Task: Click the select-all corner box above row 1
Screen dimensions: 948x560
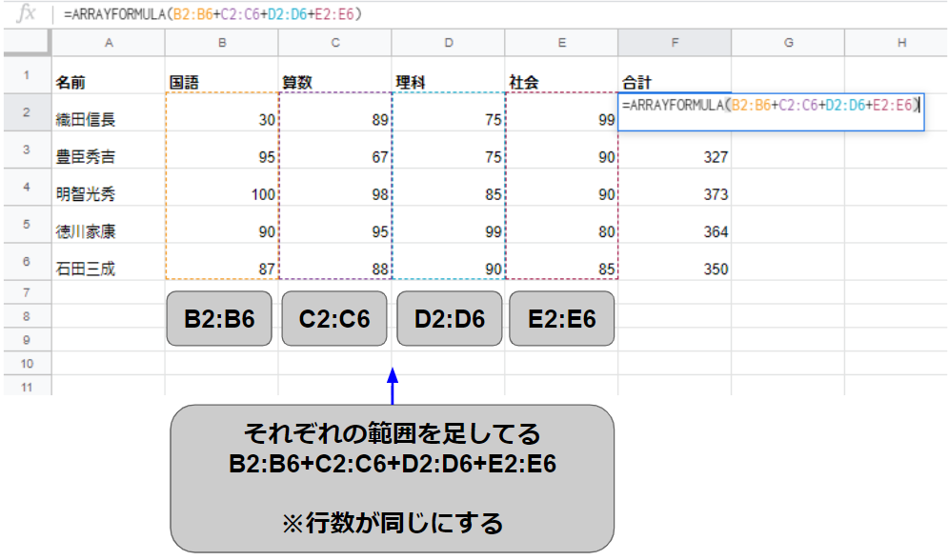Action: [27, 42]
